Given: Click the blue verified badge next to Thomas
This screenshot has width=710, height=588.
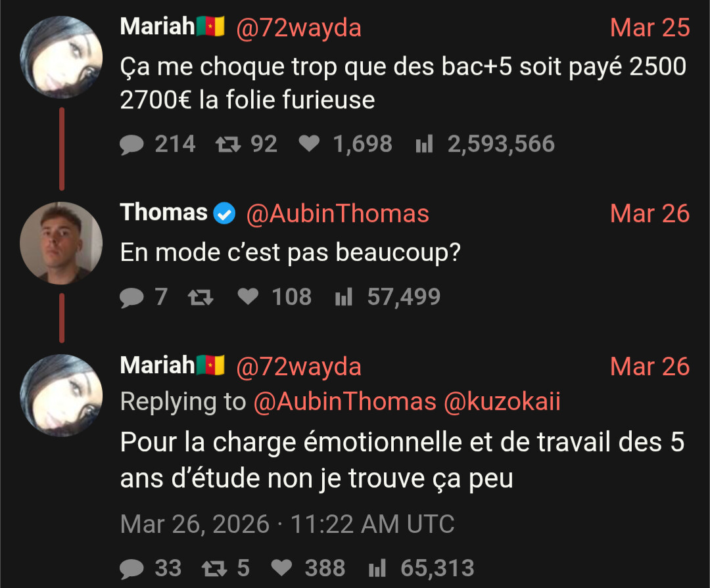Looking at the screenshot, I should [225, 214].
